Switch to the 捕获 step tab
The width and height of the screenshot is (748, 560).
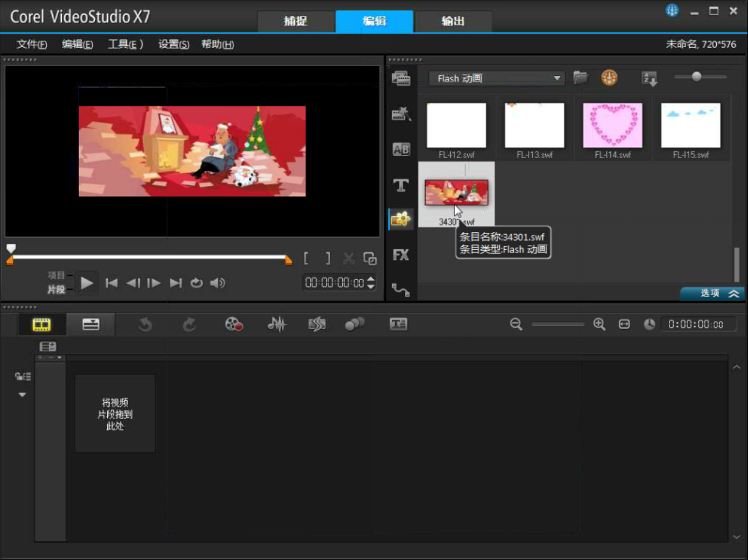[x=296, y=21]
